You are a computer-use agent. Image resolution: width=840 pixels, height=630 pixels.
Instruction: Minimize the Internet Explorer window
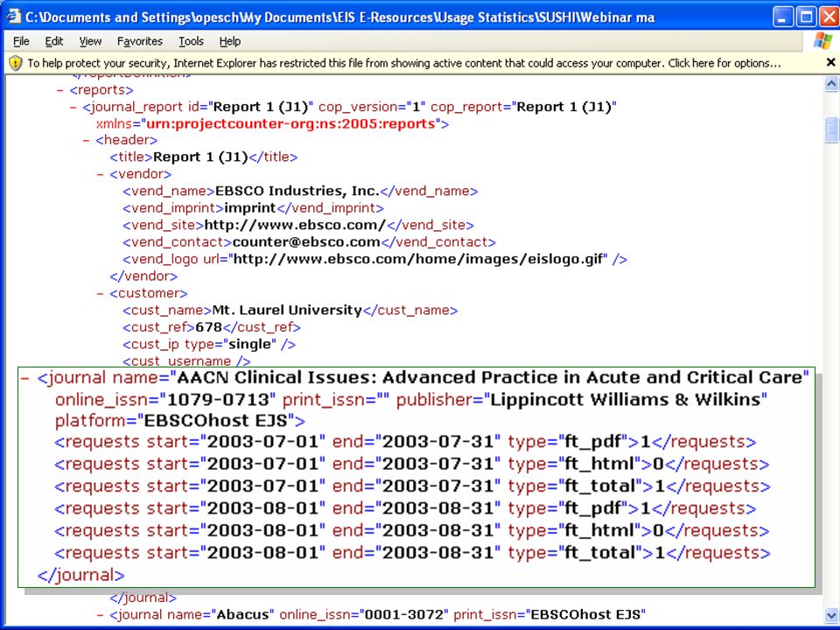coord(782,17)
